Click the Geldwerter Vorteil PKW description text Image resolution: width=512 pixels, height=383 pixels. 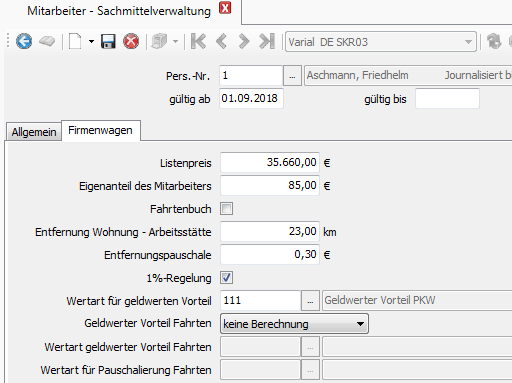click(380, 300)
